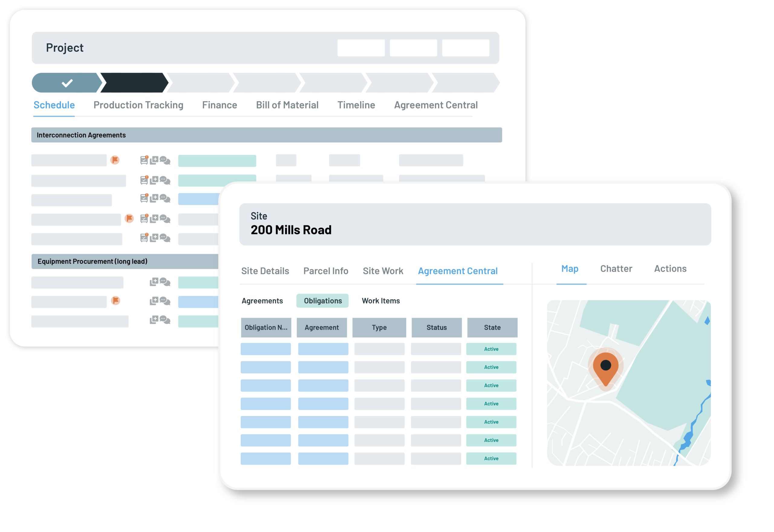Sort by State column header
Viewport: 774px width, 532px height.
pyautogui.click(x=493, y=328)
